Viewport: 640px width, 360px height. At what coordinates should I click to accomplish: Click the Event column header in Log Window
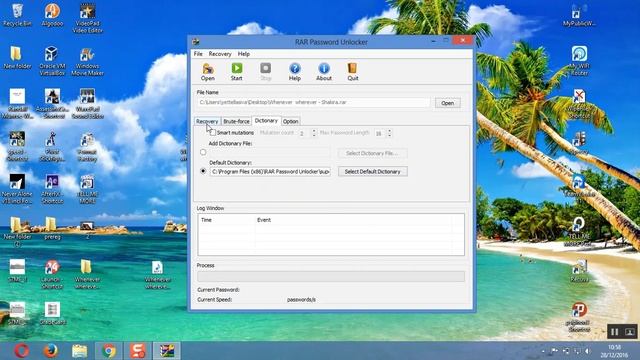coord(353,220)
